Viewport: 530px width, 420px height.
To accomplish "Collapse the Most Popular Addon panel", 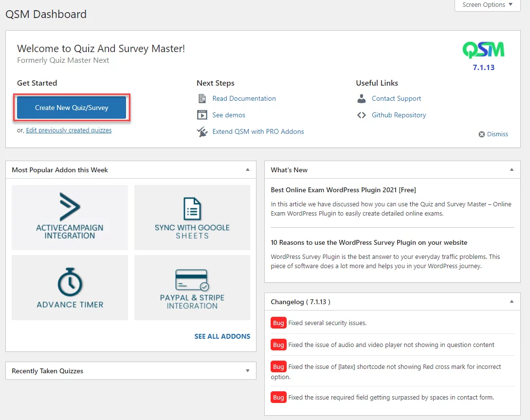I will (x=248, y=170).
